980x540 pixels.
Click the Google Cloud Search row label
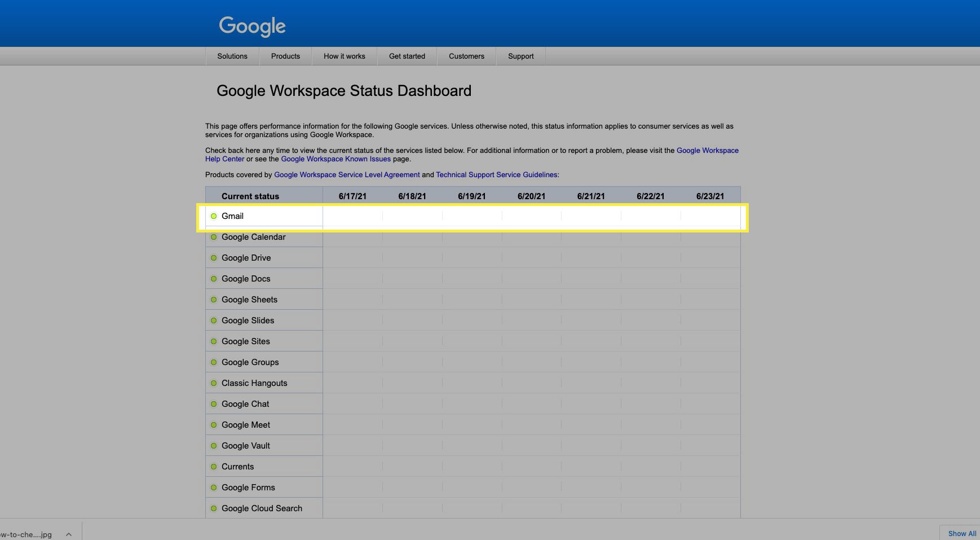tap(262, 508)
